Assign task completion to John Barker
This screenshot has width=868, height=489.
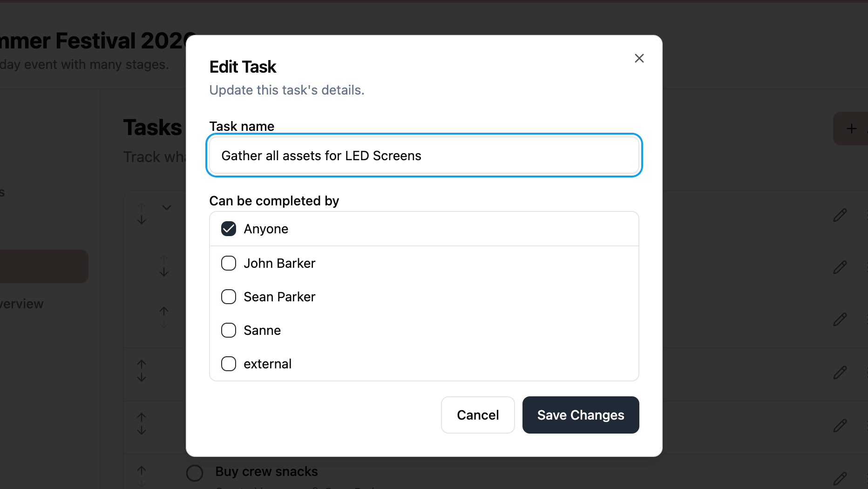point(228,263)
